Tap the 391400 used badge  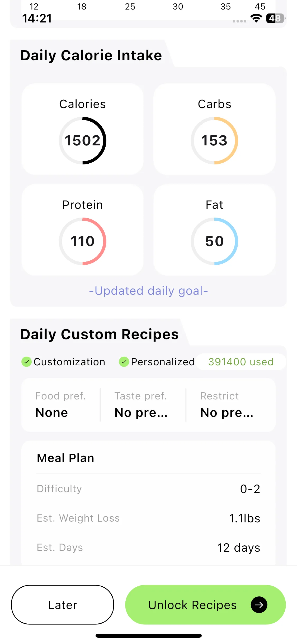(x=241, y=362)
